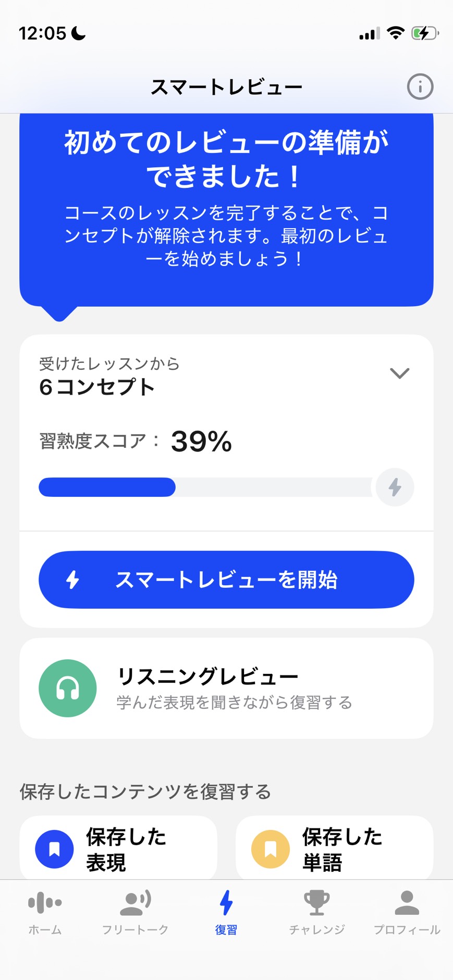Screen dimensions: 453x980
Task: Tap the info icon in header
Action: click(420, 86)
